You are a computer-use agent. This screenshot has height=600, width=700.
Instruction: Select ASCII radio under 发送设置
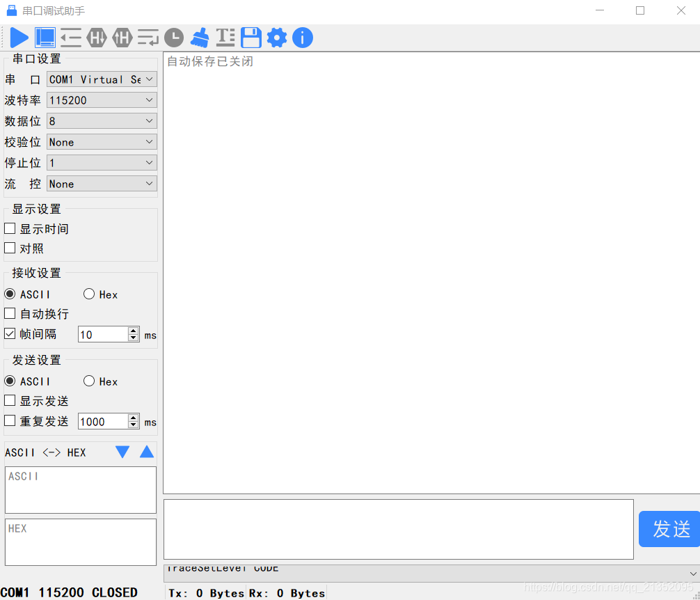click(x=10, y=381)
